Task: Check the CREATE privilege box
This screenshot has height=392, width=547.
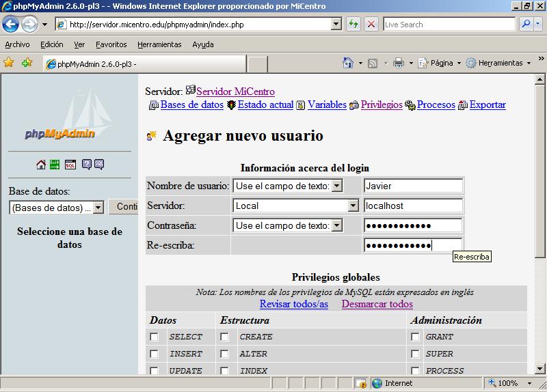Action: 224,337
